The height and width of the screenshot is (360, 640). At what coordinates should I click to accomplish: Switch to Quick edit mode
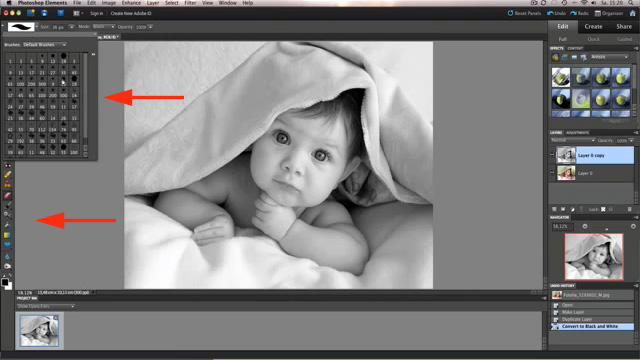pyautogui.click(x=593, y=39)
